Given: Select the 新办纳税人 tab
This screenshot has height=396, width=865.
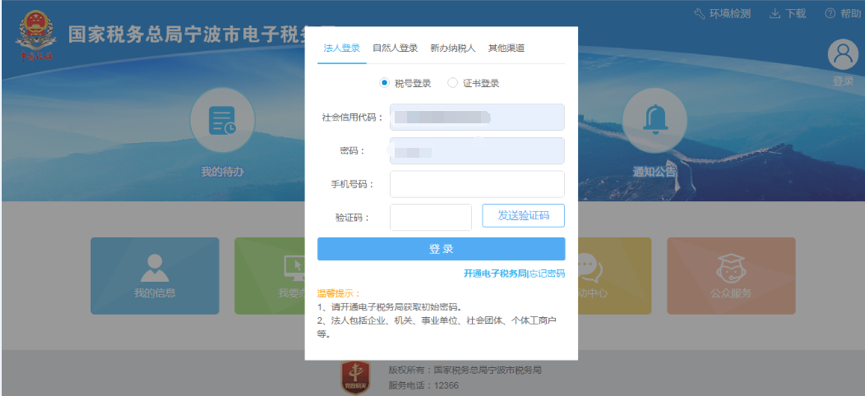Looking at the screenshot, I should 453,48.
